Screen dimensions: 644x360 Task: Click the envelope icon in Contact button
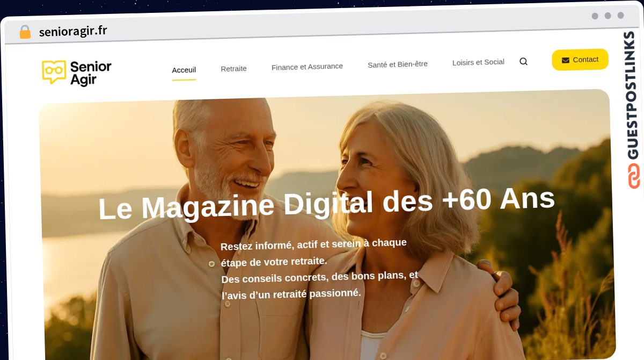565,60
